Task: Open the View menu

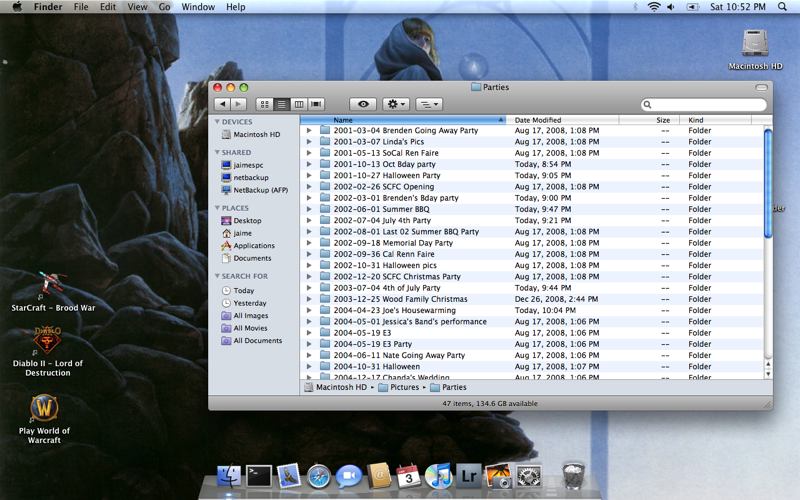Action: 137,7
